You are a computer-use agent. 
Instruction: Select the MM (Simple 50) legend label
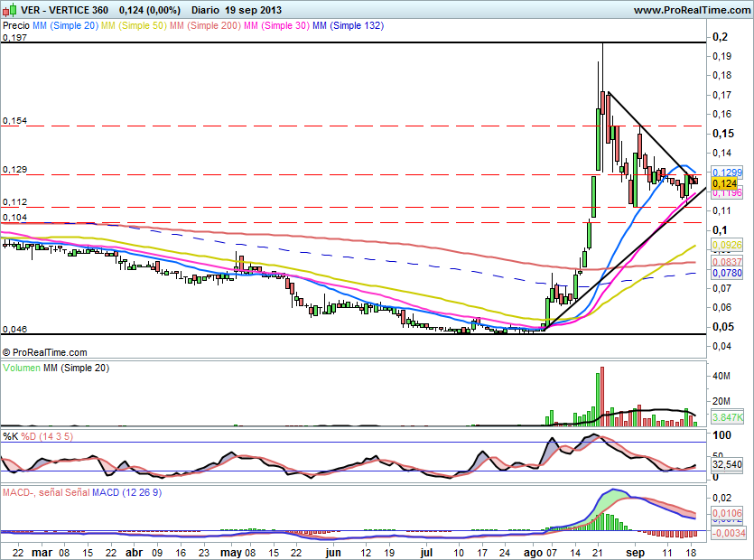134,26
